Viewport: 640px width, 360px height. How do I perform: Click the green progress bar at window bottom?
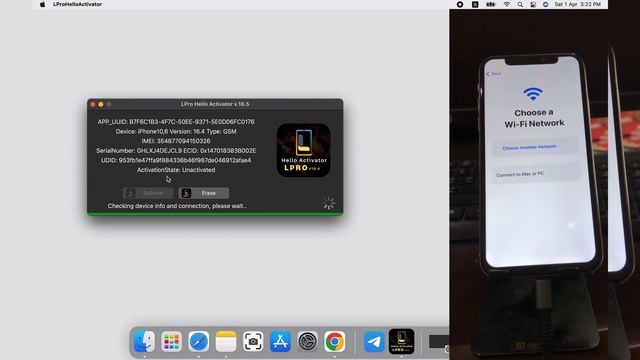click(x=215, y=214)
